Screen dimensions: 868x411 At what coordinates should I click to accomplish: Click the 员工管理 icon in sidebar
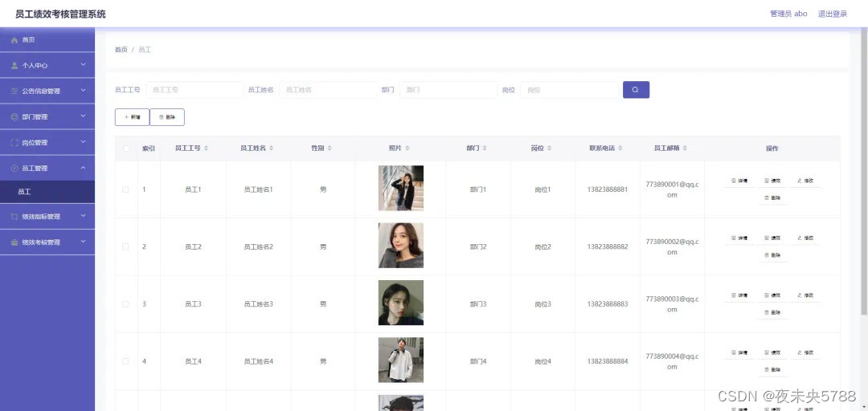click(15, 168)
